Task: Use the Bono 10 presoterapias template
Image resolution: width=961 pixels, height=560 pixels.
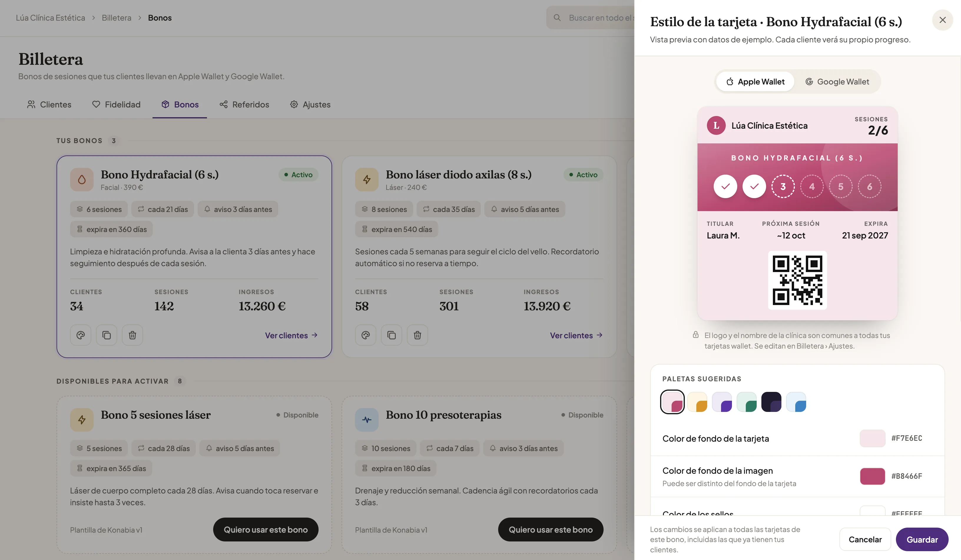Action: tap(550, 529)
